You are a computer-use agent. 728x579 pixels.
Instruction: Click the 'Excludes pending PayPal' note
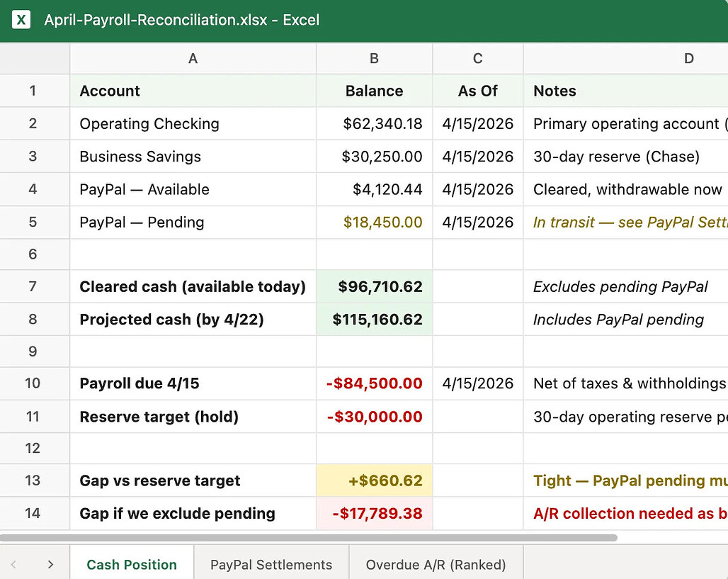626,286
